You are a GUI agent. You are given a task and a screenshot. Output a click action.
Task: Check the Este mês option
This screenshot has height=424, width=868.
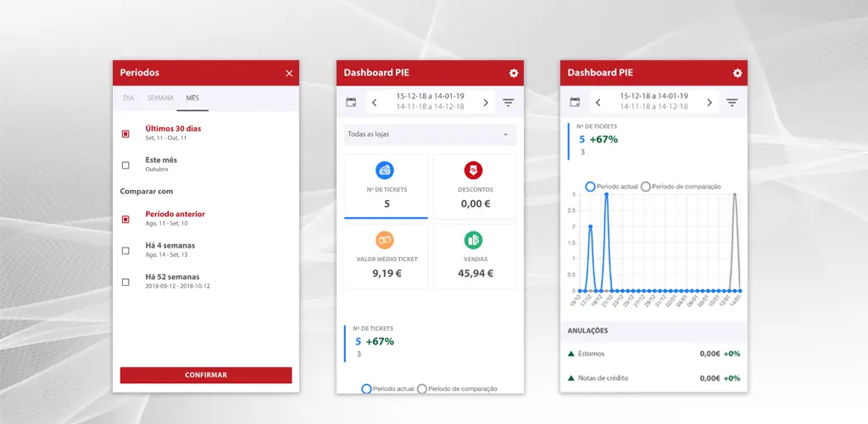tap(125, 165)
